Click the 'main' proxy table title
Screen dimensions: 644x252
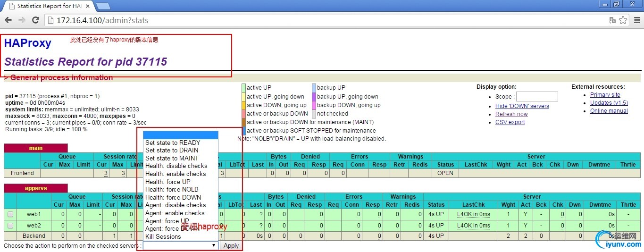pos(36,148)
